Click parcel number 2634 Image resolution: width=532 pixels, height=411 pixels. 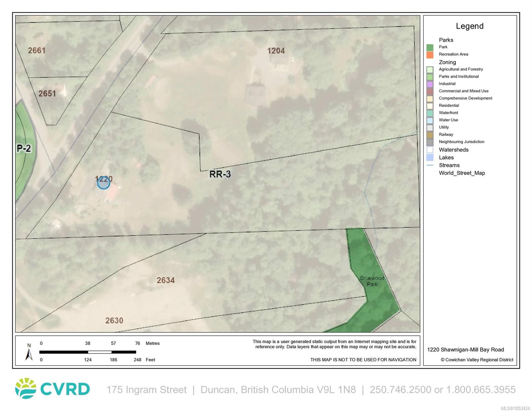[166, 280]
